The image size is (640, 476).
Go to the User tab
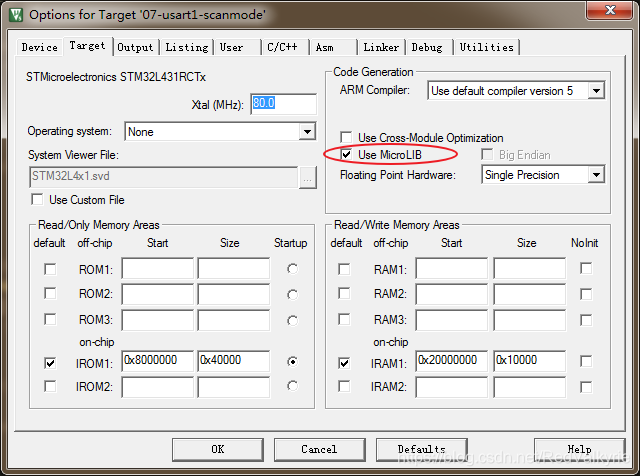[237, 47]
